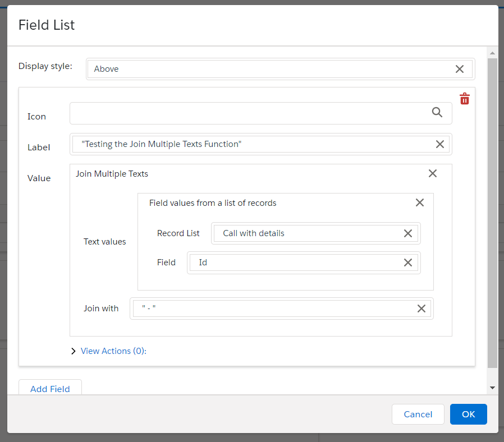The height and width of the screenshot is (442, 504).
Task: Remove 'Field values from a list of records'
Action: tap(419, 202)
